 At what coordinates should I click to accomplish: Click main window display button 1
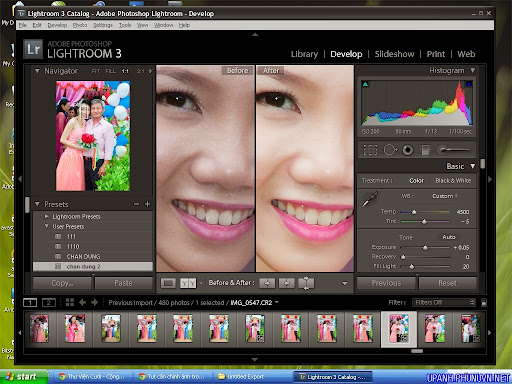pyautogui.click(x=30, y=302)
